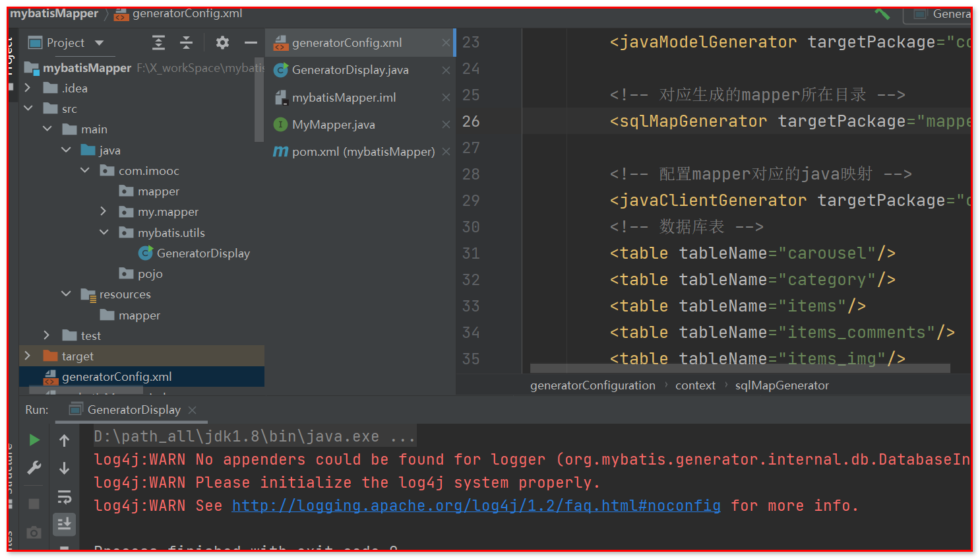
Task: Collapse the mybatis.utils package
Action: tap(104, 232)
